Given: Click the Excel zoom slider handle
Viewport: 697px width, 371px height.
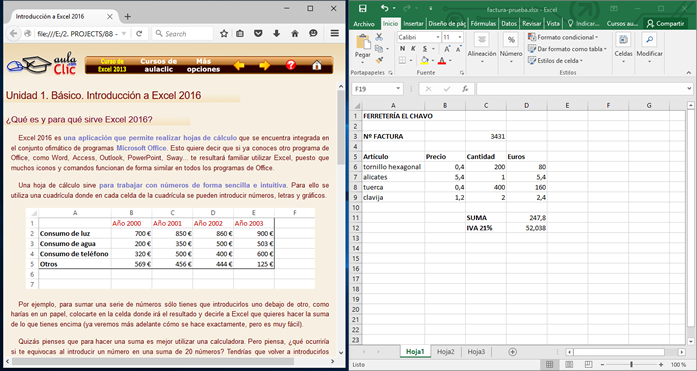Looking at the screenshot, I should 631,364.
